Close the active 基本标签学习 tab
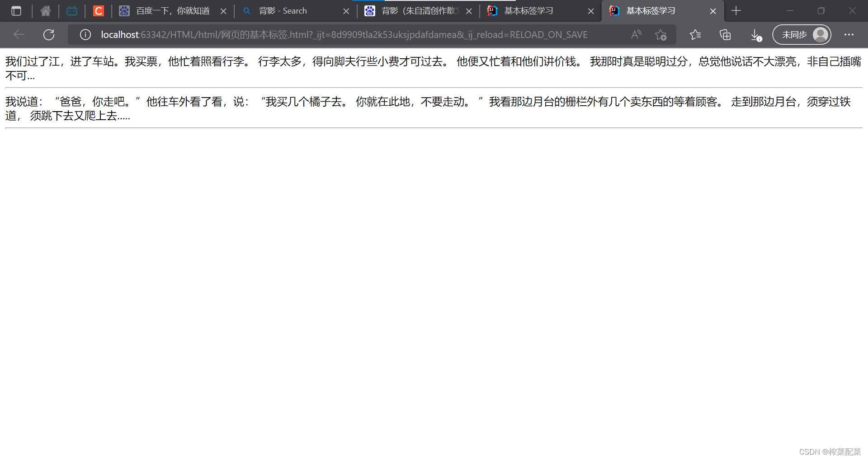Viewport: 868px width, 460px height. pyautogui.click(x=713, y=11)
